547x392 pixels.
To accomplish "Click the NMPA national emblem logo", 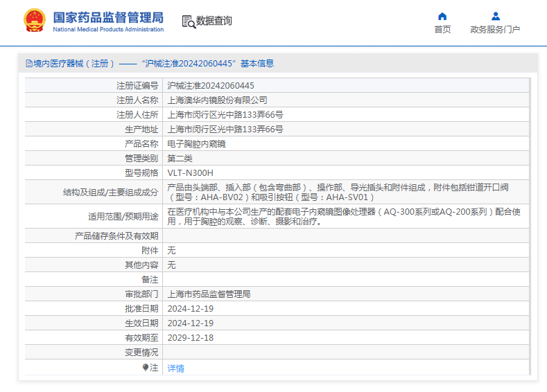I will 34,20.
